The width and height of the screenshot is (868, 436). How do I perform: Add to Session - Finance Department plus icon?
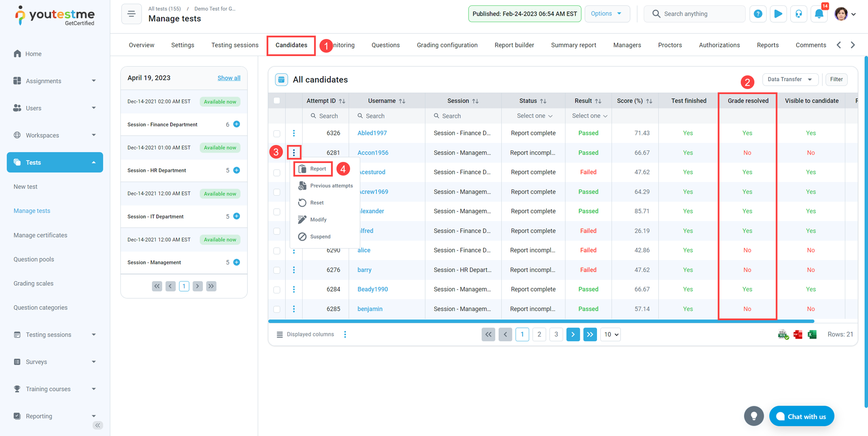[237, 124]
